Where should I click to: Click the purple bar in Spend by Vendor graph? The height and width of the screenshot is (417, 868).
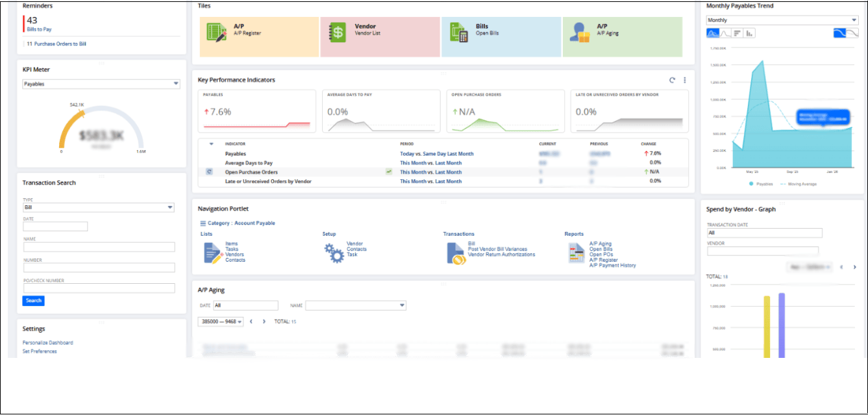point(782,325)
